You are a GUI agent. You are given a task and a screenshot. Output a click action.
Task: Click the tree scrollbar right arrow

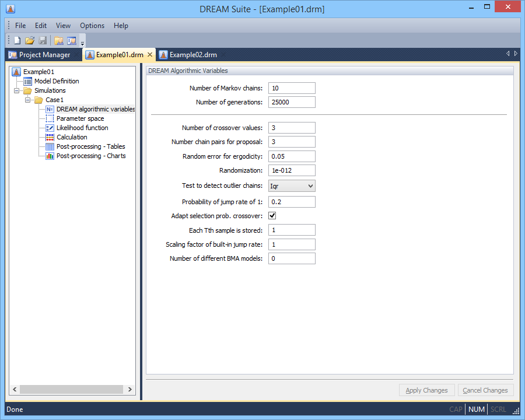(130, 389)
